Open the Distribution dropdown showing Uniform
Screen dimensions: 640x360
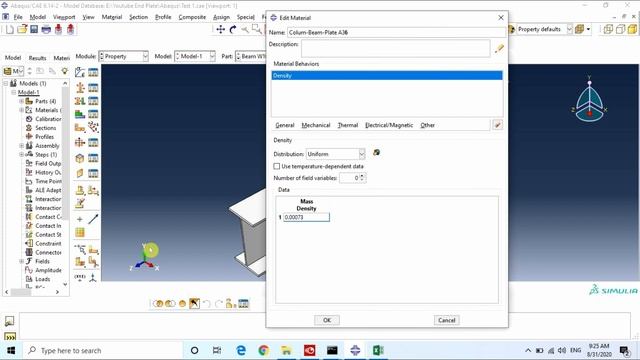click(336, 154)
